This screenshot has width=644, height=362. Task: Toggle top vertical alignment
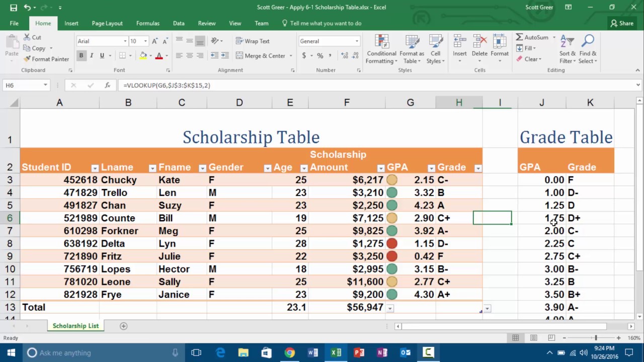[179, 41]
